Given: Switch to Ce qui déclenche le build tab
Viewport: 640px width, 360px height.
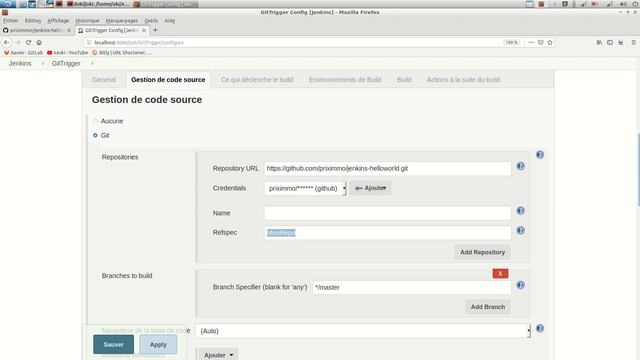Looking at the screenshot, I should 257,80.
